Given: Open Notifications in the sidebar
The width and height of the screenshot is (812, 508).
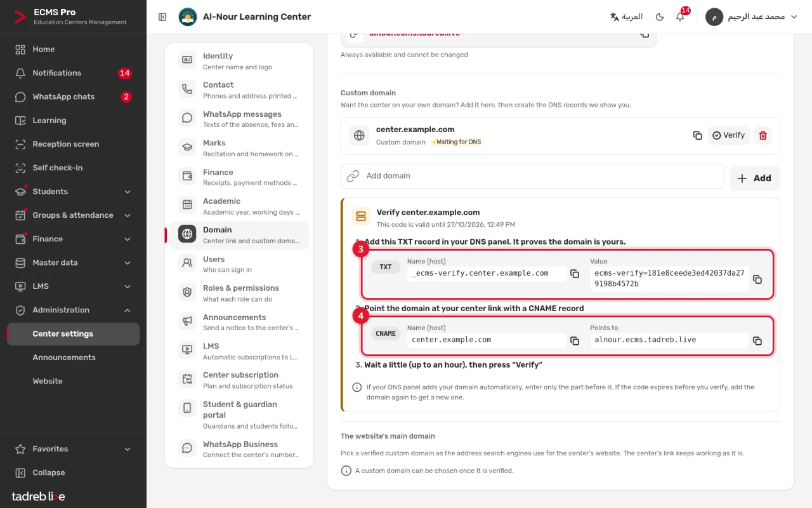Looking at the screenshot, I should 73,73.
